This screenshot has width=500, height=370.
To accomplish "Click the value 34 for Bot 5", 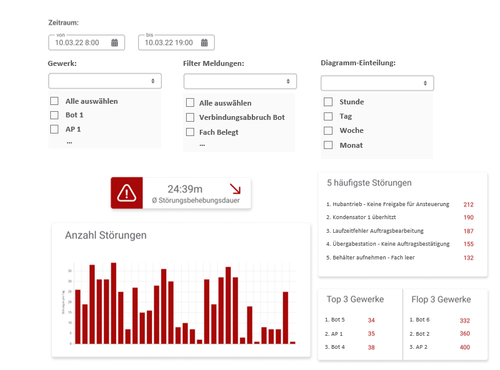I will (371, 320).
